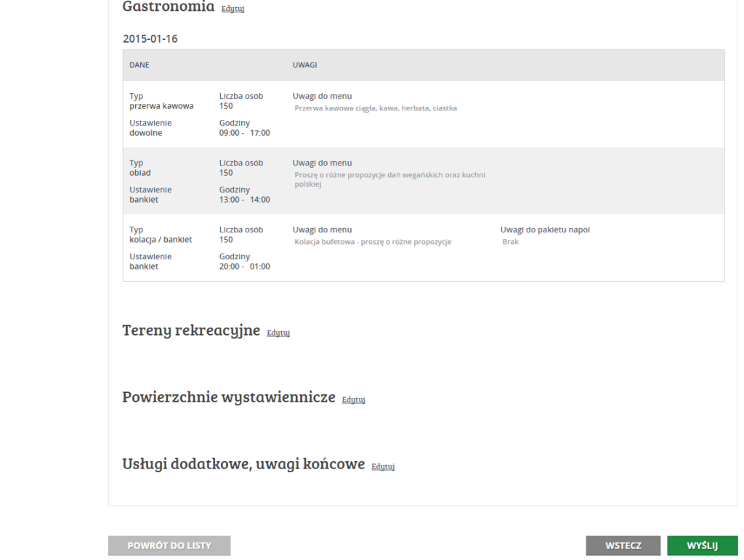Click the DANE column header
744x560 pixels.
pos(139,65)
